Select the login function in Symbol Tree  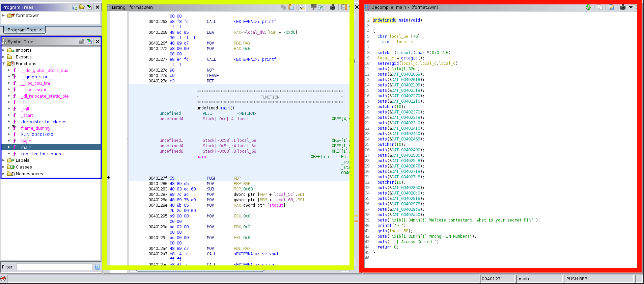26,141
